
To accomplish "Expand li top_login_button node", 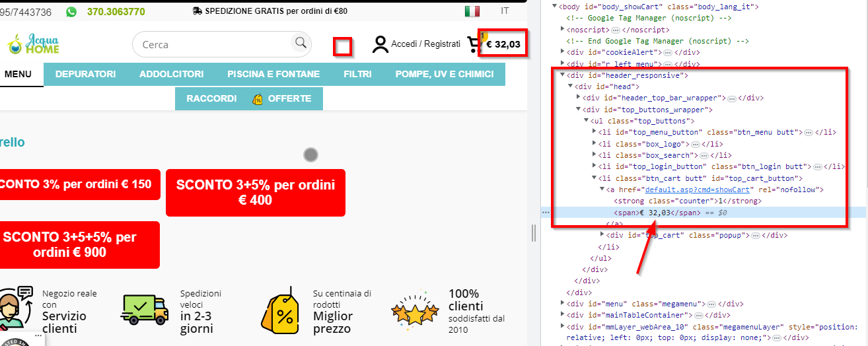I will [x=593, y=166].
